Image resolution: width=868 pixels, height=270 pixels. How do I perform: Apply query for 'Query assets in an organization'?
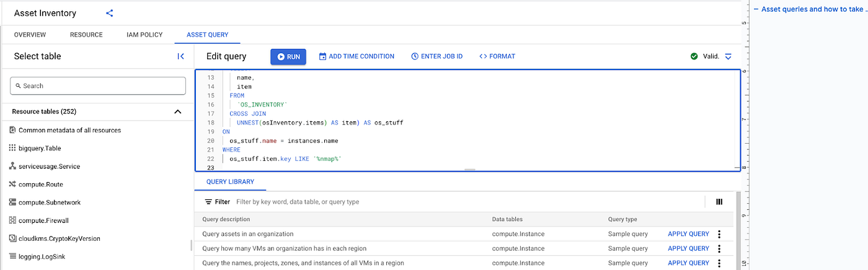pyautogui.click(x=688, y=234)
